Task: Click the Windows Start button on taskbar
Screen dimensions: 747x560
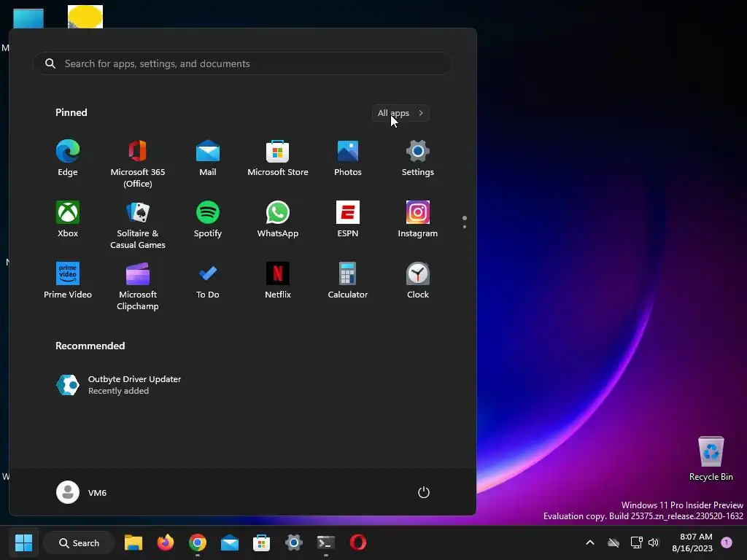Action: point(23,542)
